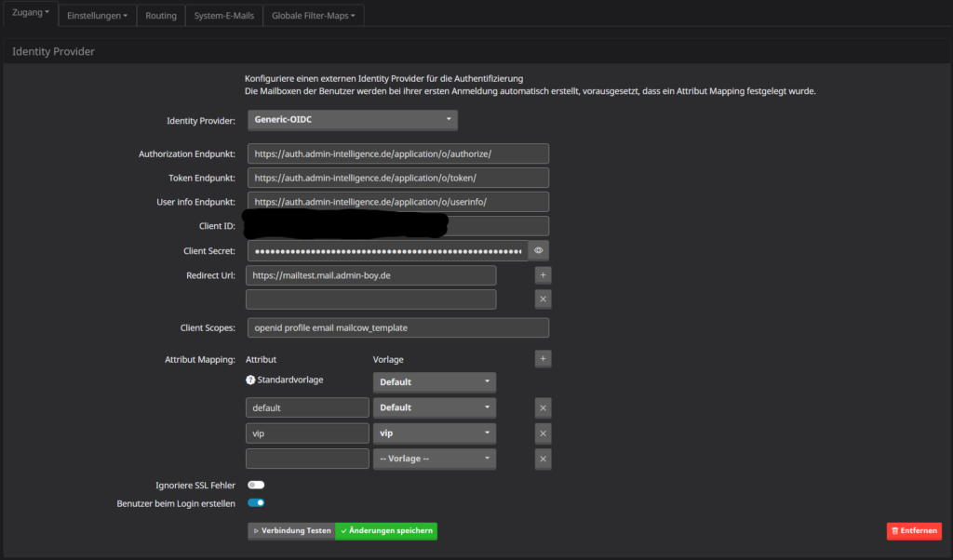This screenshot has width=953, height=560.
Task: Delete the 'vip' attribute mapping row
Action: (x=543, y=433)
